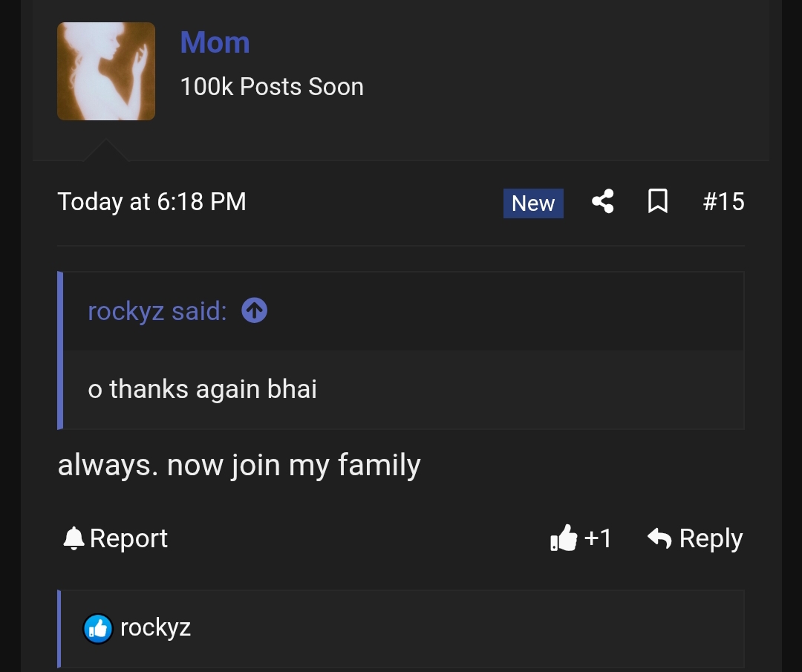Screen dimensions: 802x672
Task: Click the share icon on post #15
Action: click(602, 202)
